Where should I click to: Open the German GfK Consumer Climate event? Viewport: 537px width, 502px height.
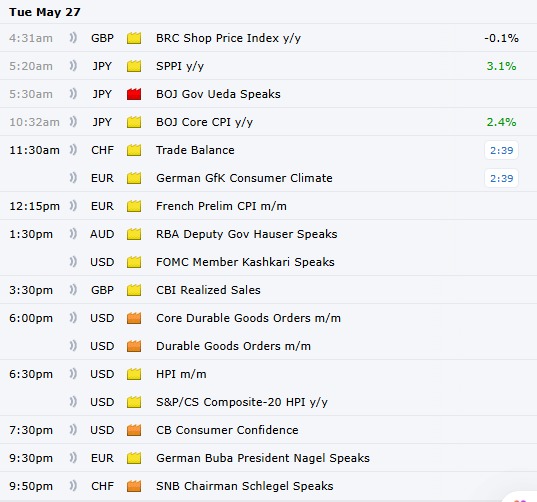click(244, 178)
